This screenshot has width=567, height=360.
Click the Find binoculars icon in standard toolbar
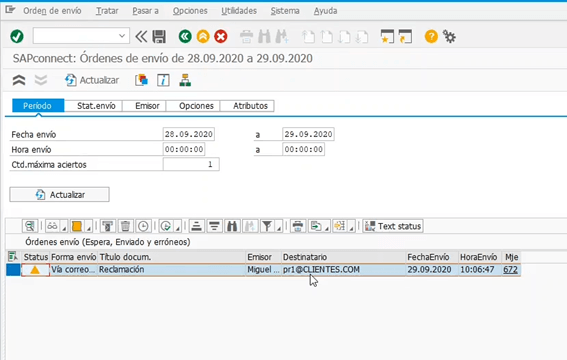coord(264,37)
